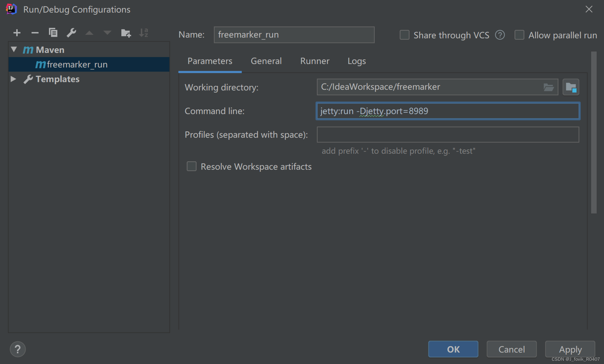604x364 pixels.
Task: Open dialog help question mark button
Action: (18, 349)
